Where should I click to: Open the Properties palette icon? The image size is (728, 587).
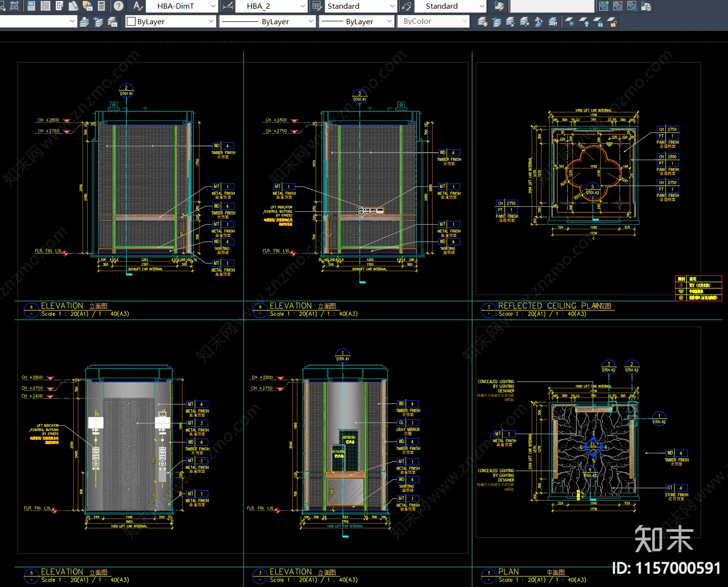click(31, 6)
